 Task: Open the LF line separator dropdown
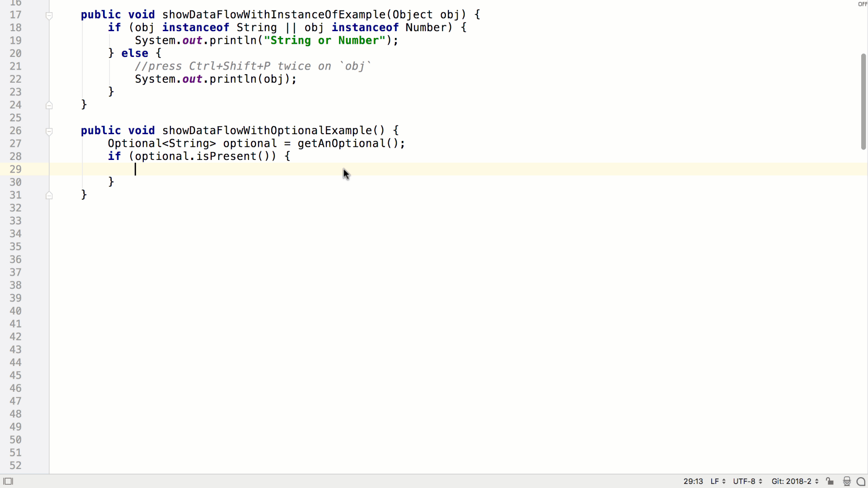pyautogui.click(x=717, y=481)
